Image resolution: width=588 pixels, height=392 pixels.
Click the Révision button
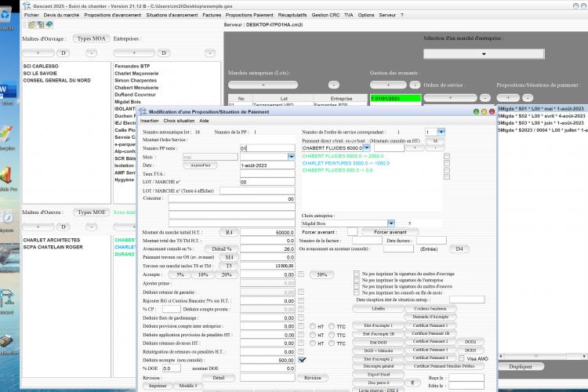(x=313, y=378)
